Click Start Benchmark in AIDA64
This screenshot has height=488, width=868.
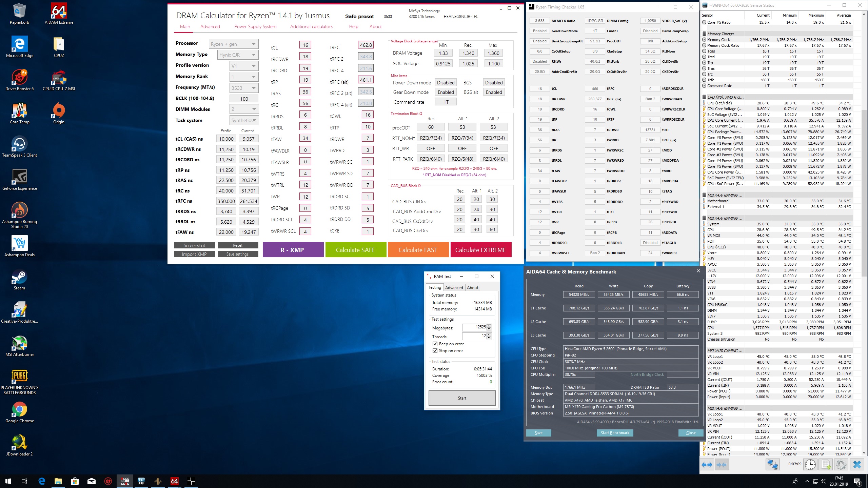click(615, 433)
